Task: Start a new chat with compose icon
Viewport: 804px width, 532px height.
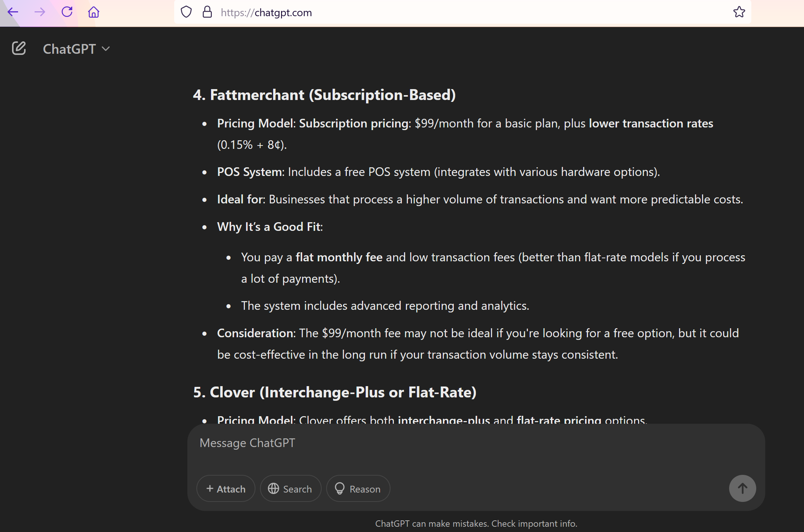Action: tap(19, 49)
